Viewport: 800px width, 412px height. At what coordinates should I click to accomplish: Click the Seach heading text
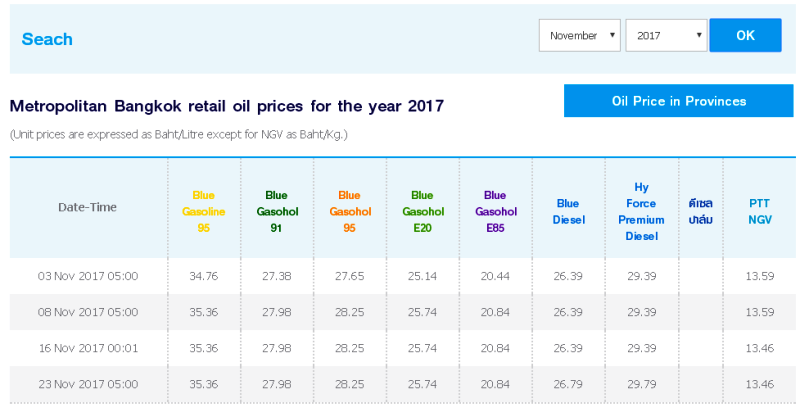coord(47,39)
